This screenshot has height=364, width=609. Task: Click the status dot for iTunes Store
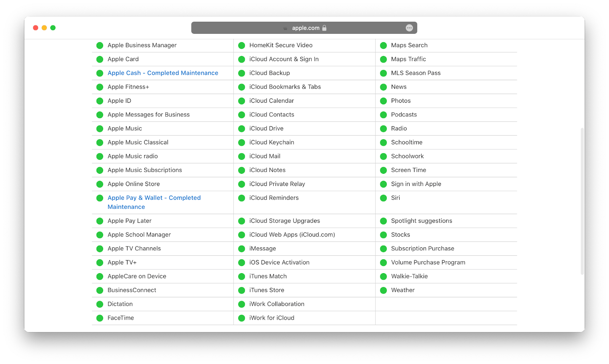[x=241, y=290]
